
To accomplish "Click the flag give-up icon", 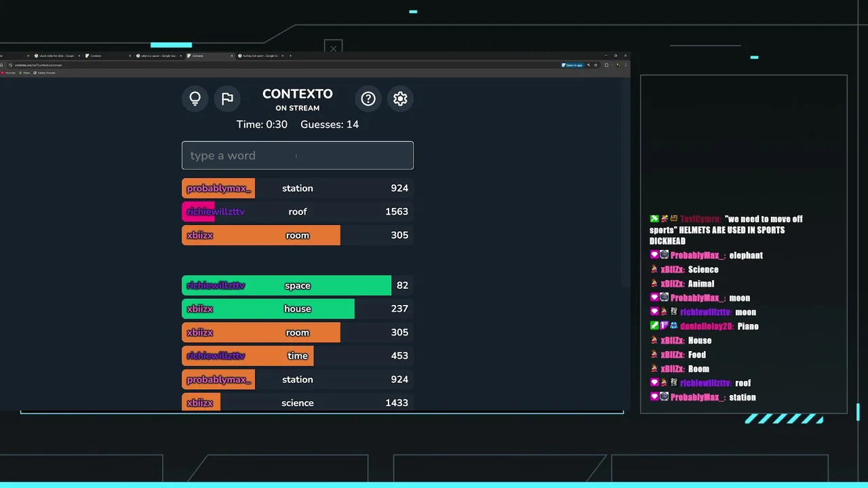I will [x=228, y=99].
